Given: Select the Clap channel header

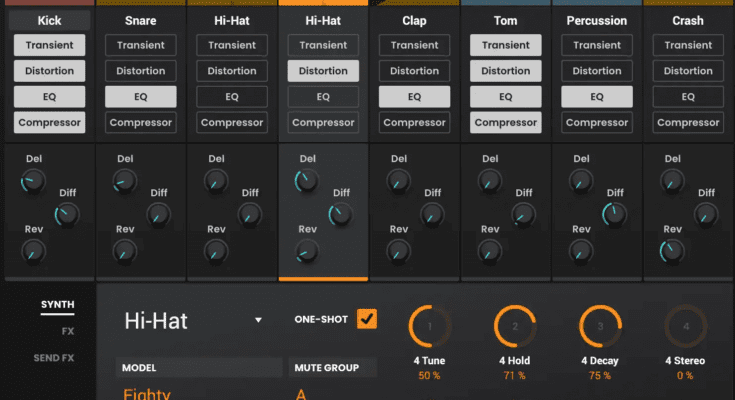Looking at the screenshot, I should pos(414,20).
